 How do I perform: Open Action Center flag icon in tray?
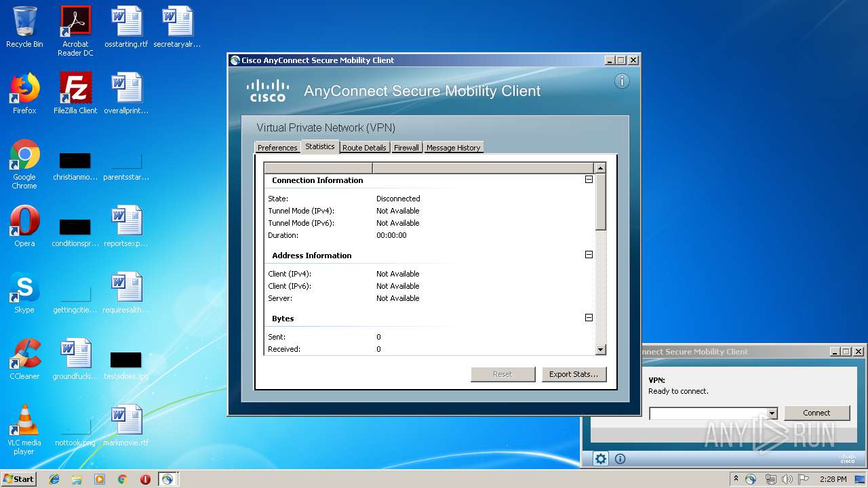(x=804, y=479)
